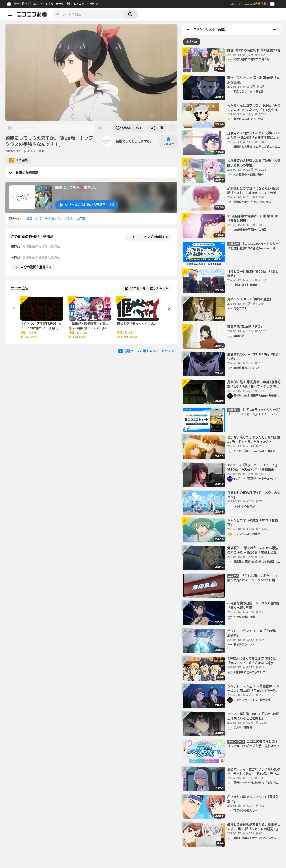Viewport: 286px width, 868px height.
Task: Click the ニコニコ動画 logo
Action: pos(32,14)
